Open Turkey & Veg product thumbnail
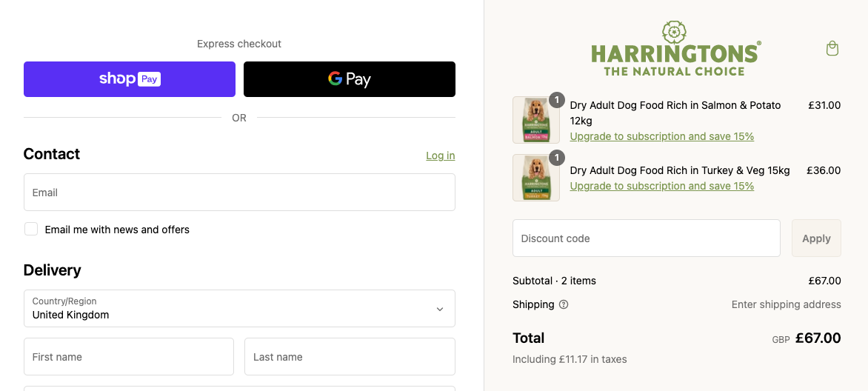The height and width of the screenshot is (391, 868). coord(535,178)
